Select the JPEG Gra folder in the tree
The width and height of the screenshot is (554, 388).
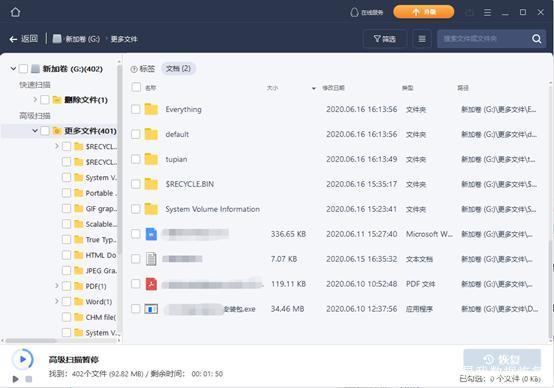point(101,271)
